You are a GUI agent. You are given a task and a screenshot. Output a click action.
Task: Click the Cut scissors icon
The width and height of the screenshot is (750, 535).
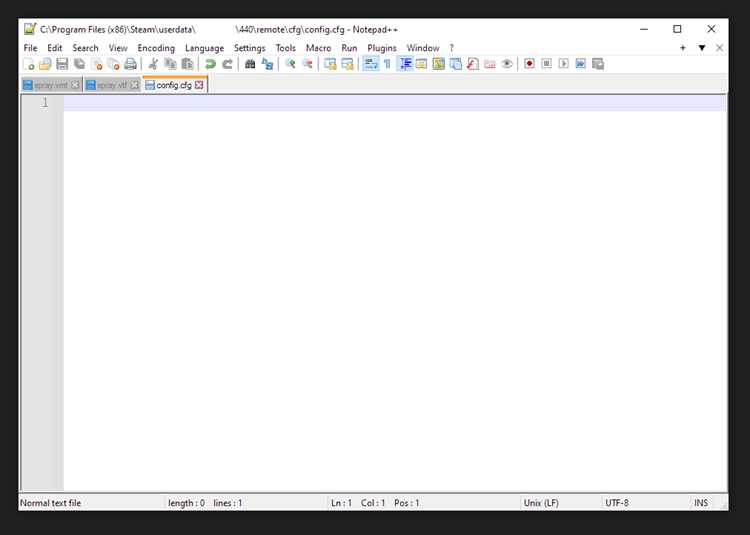pyautogui.click(x=153, y=64)
